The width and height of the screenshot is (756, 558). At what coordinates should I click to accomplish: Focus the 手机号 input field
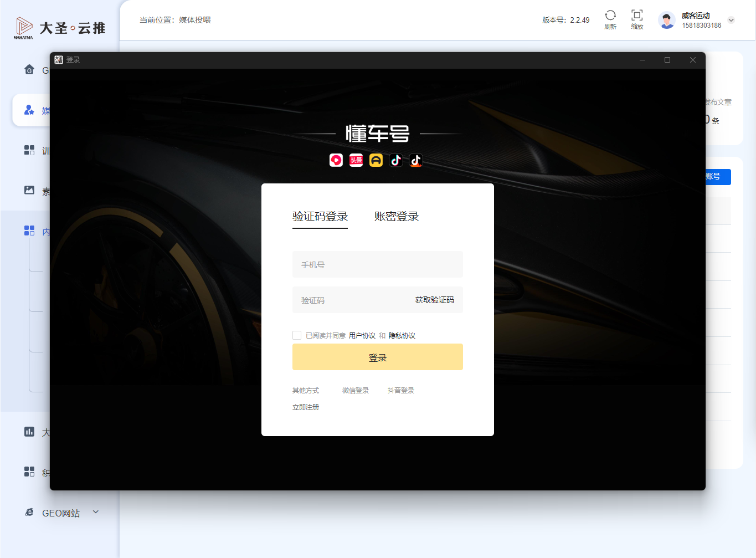pyautogui.click(x=378, y=264)
